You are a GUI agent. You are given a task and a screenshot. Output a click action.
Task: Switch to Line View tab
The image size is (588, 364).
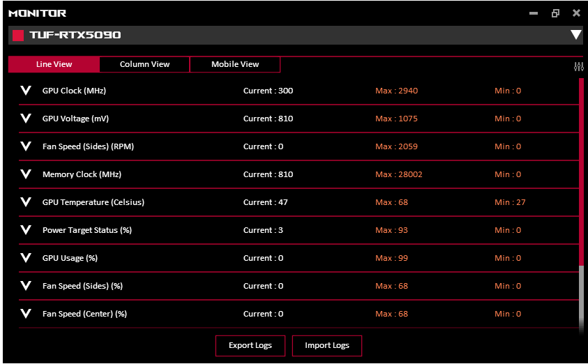[54, 64]
